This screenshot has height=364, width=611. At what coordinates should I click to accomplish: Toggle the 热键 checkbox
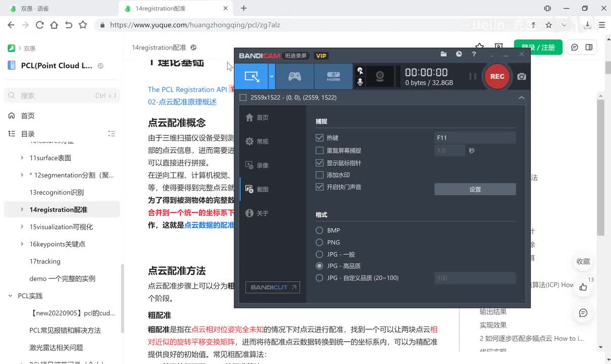pyautogui.click(x=319, y=138)
